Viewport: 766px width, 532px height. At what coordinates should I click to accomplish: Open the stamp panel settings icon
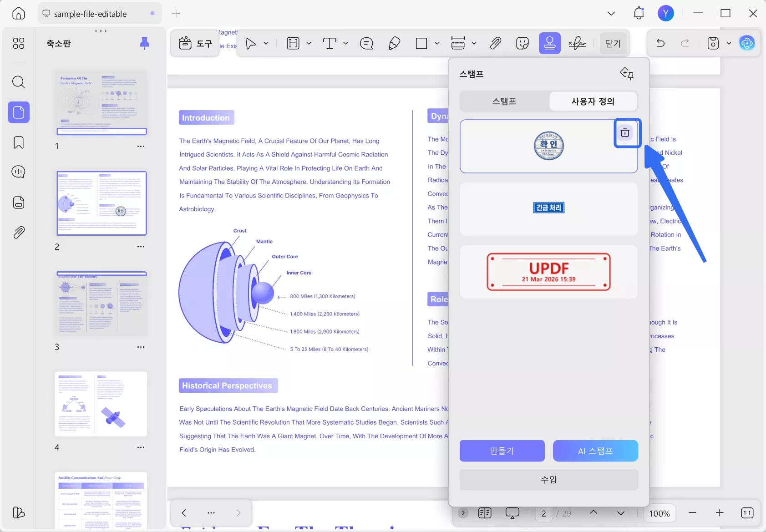[627, 73]
